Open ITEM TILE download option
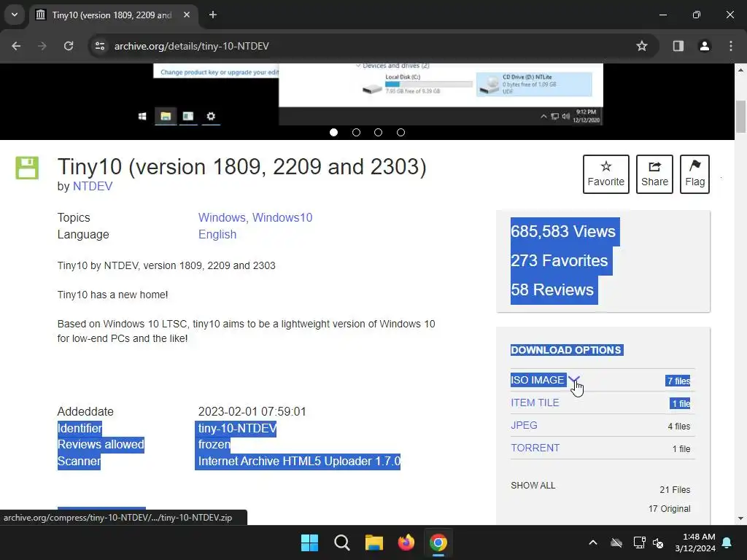This screenshot has width=747, height=560. point(535,402)
